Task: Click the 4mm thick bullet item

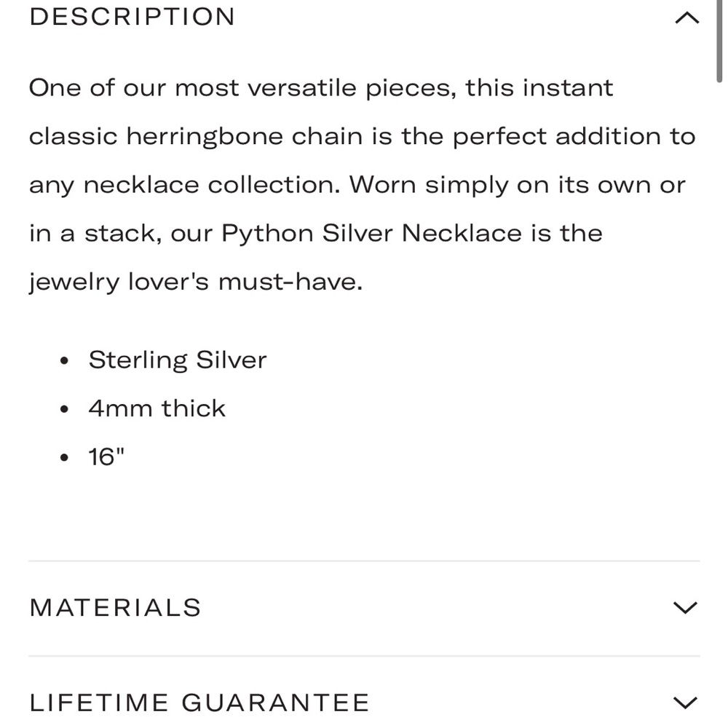Action: point(157,408)
